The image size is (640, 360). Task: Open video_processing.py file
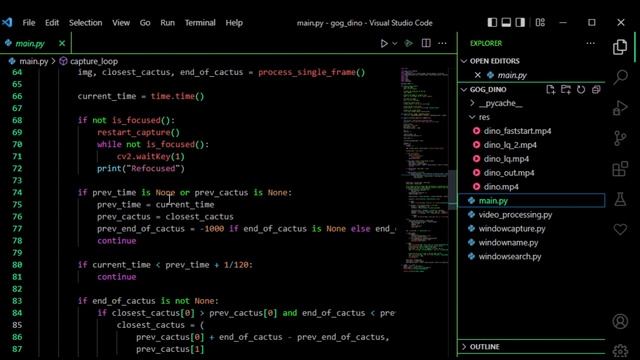(515, 215)
